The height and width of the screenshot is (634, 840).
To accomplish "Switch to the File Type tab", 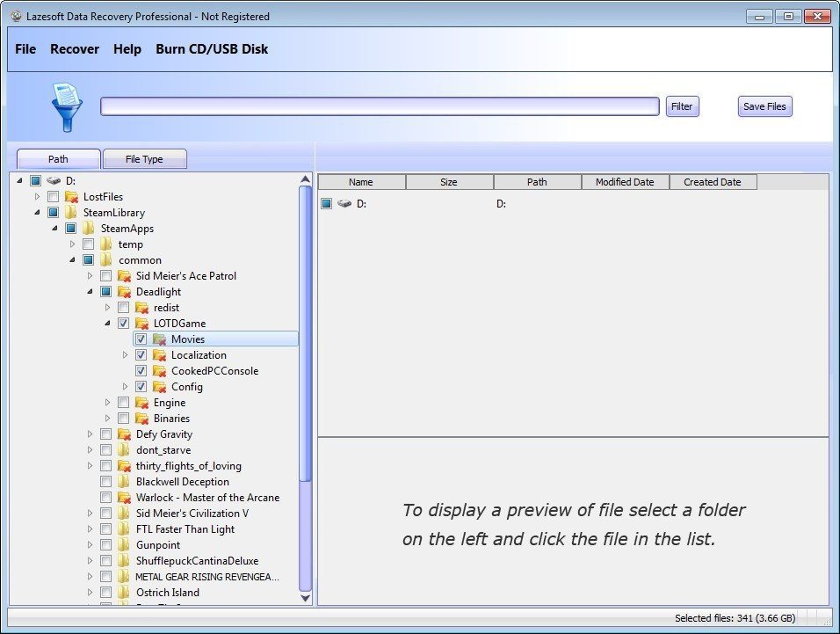I will coord(144,158).
